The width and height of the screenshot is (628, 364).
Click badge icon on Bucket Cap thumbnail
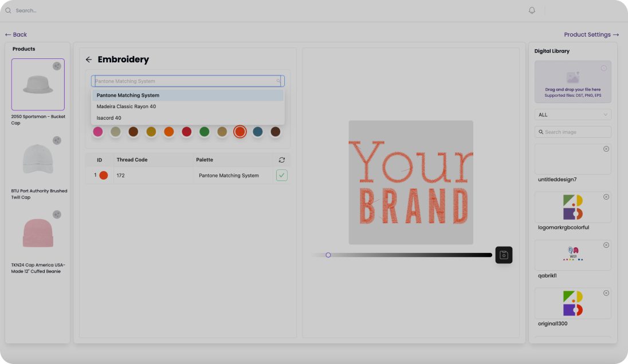click(57, 66)
